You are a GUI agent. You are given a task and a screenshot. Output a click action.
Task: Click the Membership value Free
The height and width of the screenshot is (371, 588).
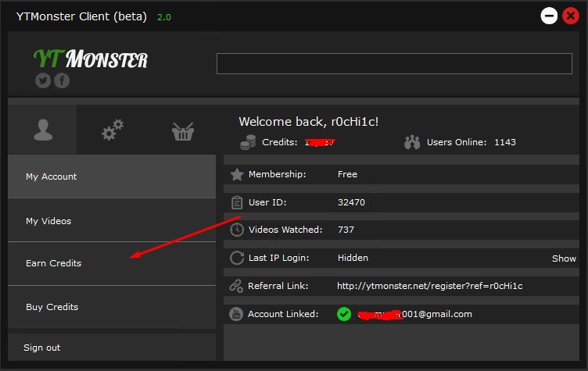(347, 174)
